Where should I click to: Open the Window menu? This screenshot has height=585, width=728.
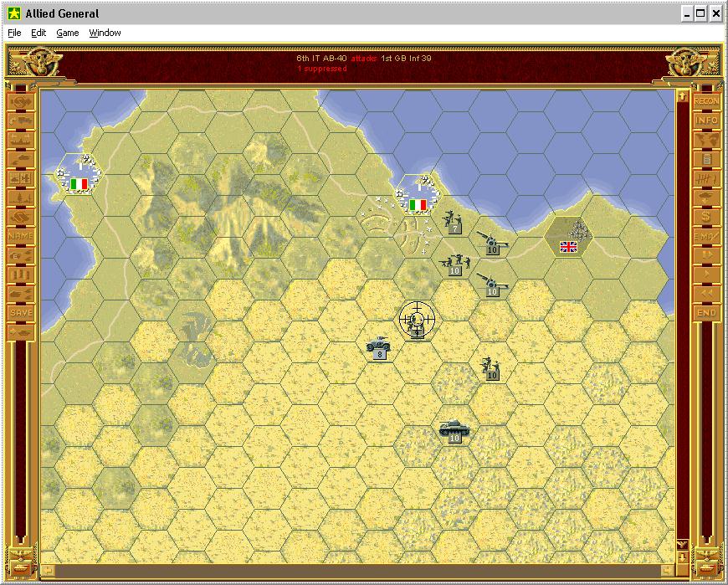105,33
